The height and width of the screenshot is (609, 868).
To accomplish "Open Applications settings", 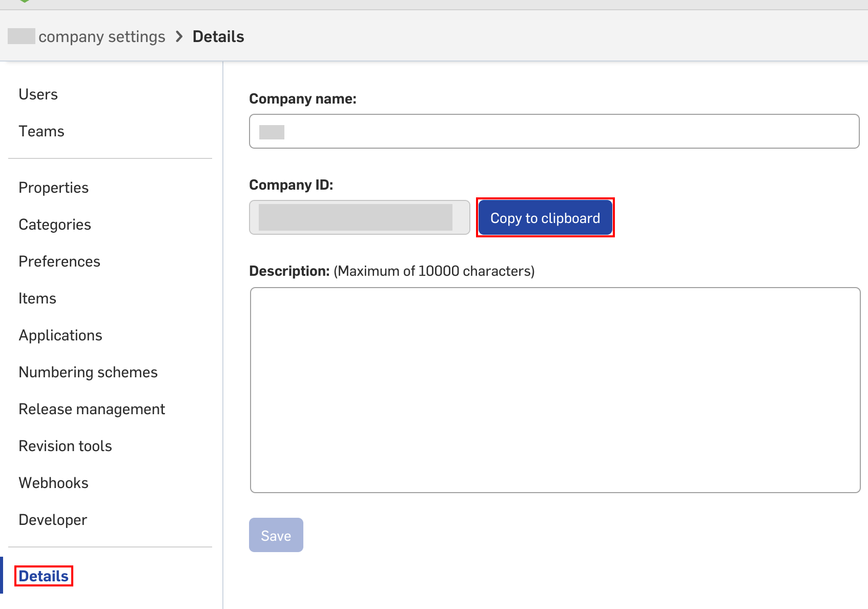I will (x=60, y=335).
